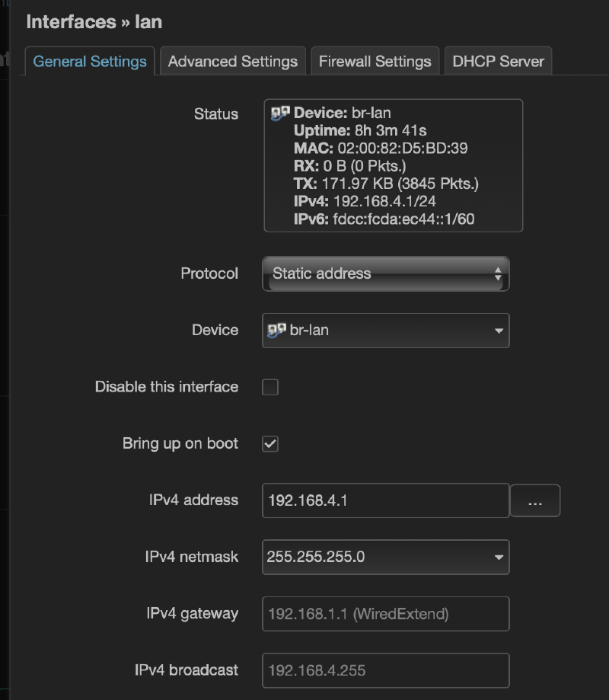
Task: Open the Protocol Static address dropdown
Action: 385,273
